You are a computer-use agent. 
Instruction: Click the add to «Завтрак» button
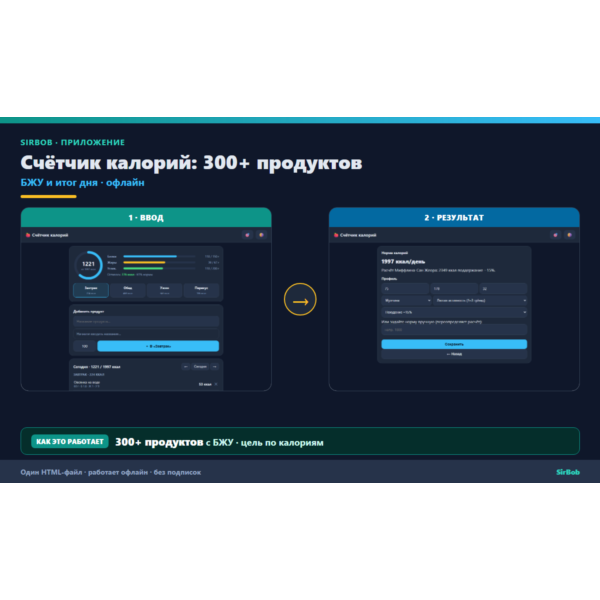(158, 346)
